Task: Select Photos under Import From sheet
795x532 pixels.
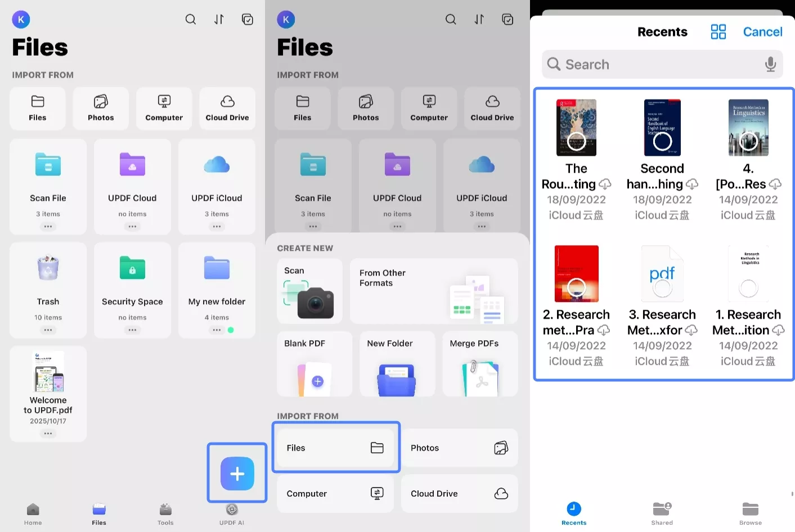Action: (460, 448)
